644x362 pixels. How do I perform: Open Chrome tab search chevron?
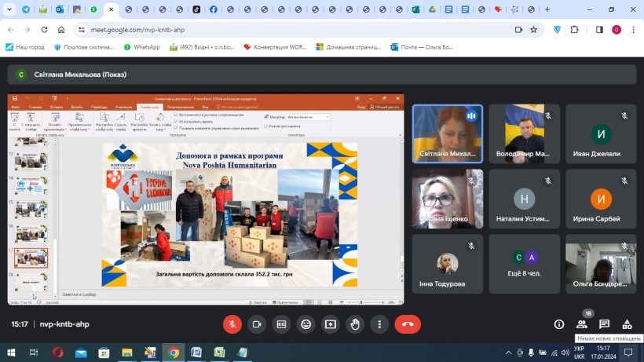(9, 9)
